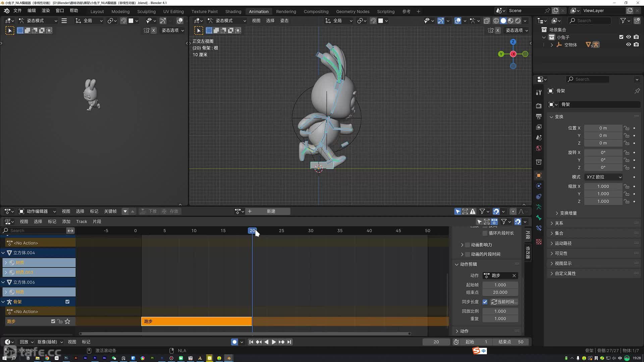Viewport: 644px width, 362px height.
Task: Toggle mute checkbox on 跑步 track
Action: point(53,321)
